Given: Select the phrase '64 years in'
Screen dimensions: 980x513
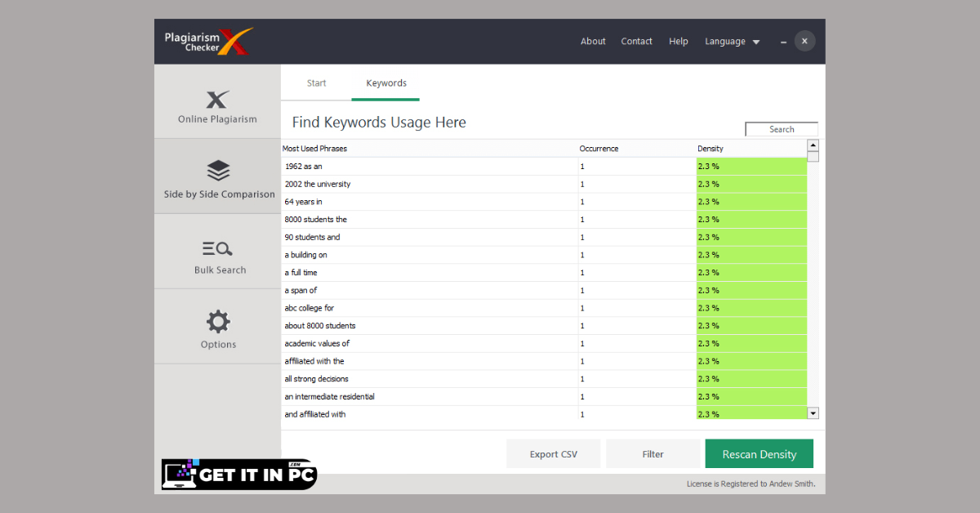Looking at the screenshot, I should coord(303,202).
